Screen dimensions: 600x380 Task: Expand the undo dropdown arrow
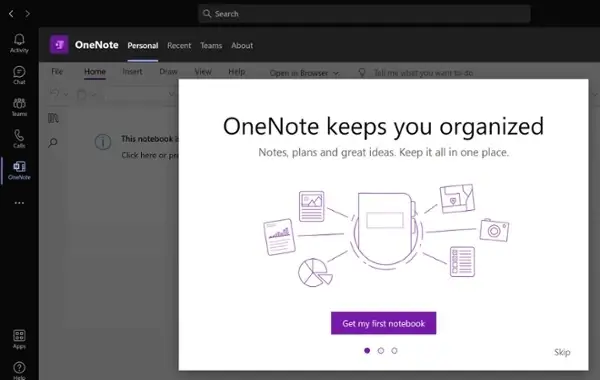(66, 94)
